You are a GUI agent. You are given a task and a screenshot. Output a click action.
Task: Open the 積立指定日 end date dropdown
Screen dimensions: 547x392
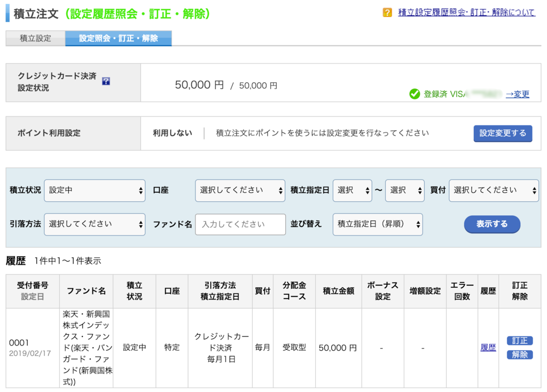[x=405, y=191]
